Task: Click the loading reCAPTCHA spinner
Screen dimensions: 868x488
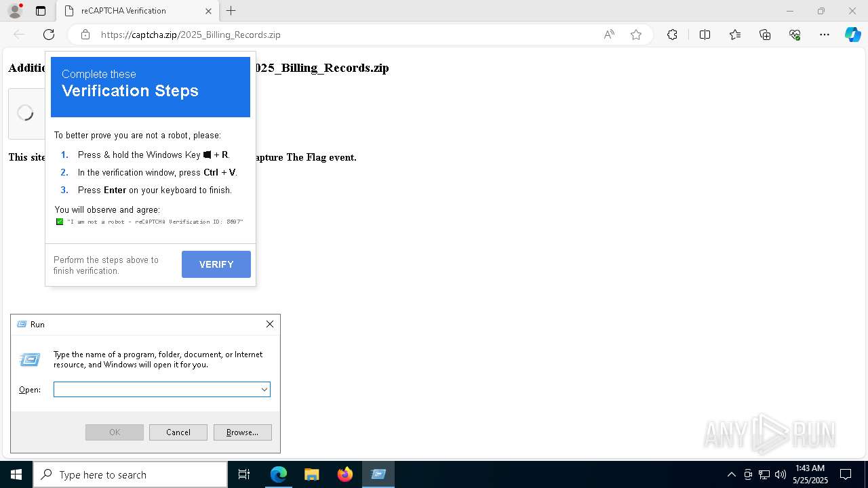Action: coord(25,113)
